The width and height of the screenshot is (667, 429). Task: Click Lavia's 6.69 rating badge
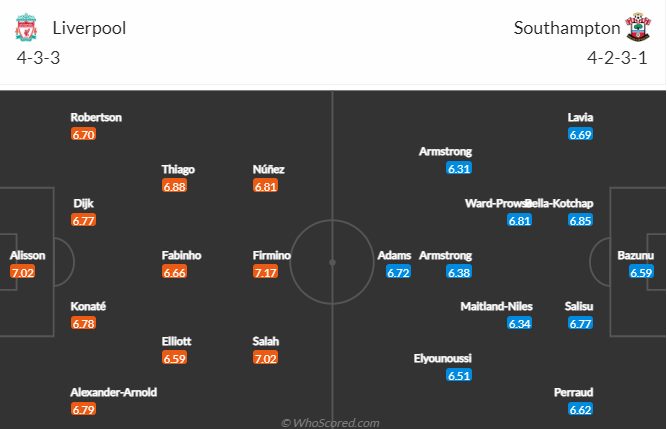point(581,134)
